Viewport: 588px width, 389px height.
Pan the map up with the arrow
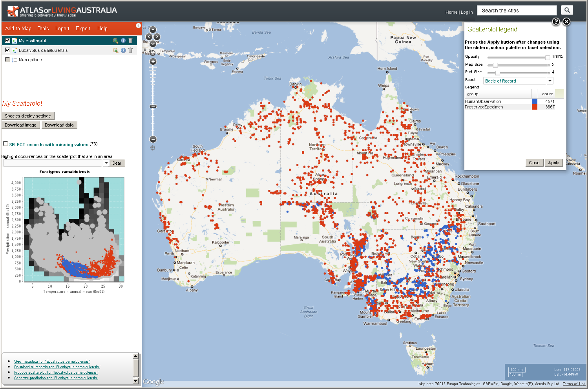[153, 30]
